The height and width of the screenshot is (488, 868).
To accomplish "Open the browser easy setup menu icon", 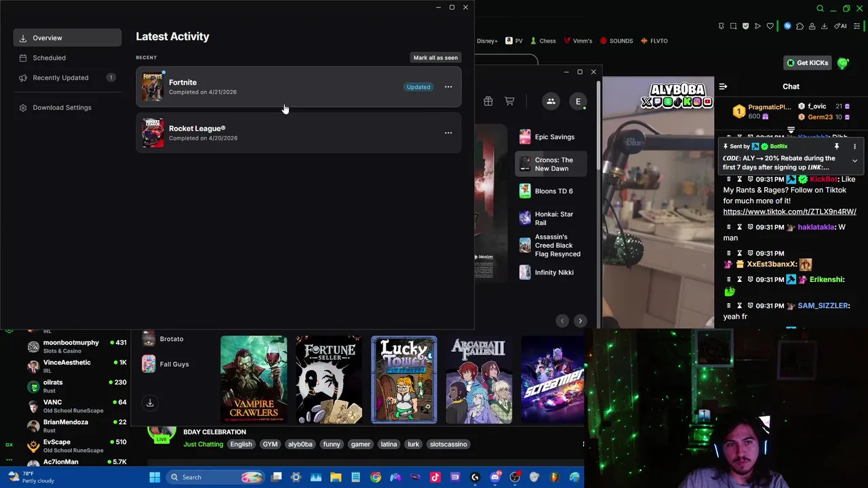I will coord(857,26).
